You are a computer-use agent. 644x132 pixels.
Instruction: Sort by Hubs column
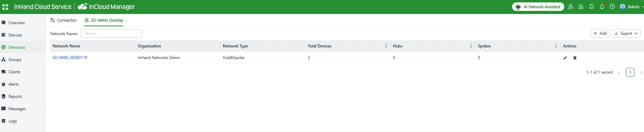tap(471, 46)
